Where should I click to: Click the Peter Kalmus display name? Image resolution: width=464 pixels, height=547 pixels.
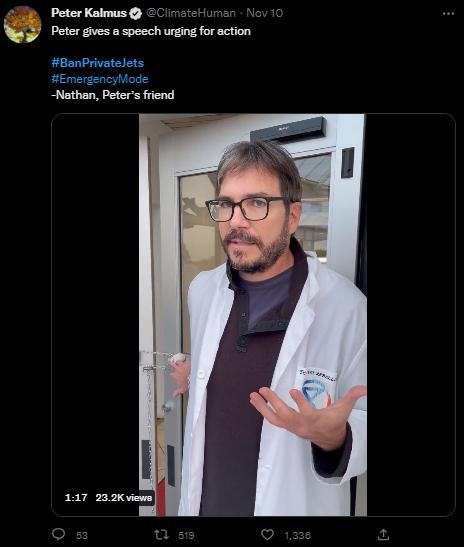tap(89, 13)
